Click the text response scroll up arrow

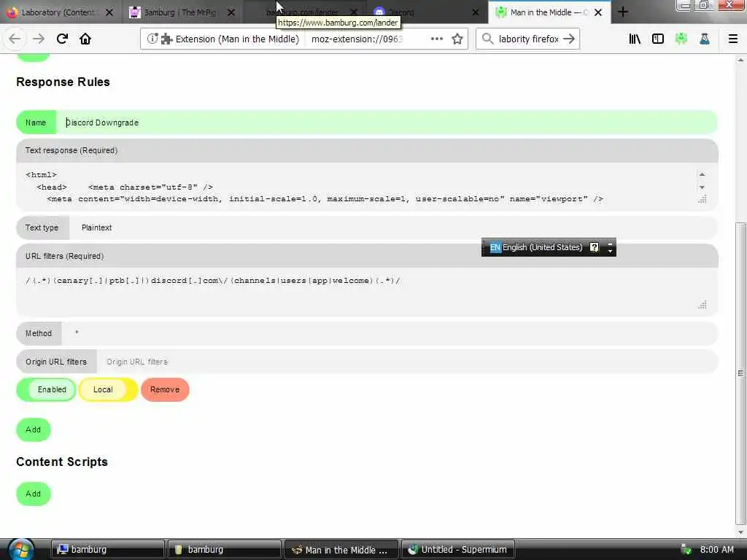pos(702,175)
